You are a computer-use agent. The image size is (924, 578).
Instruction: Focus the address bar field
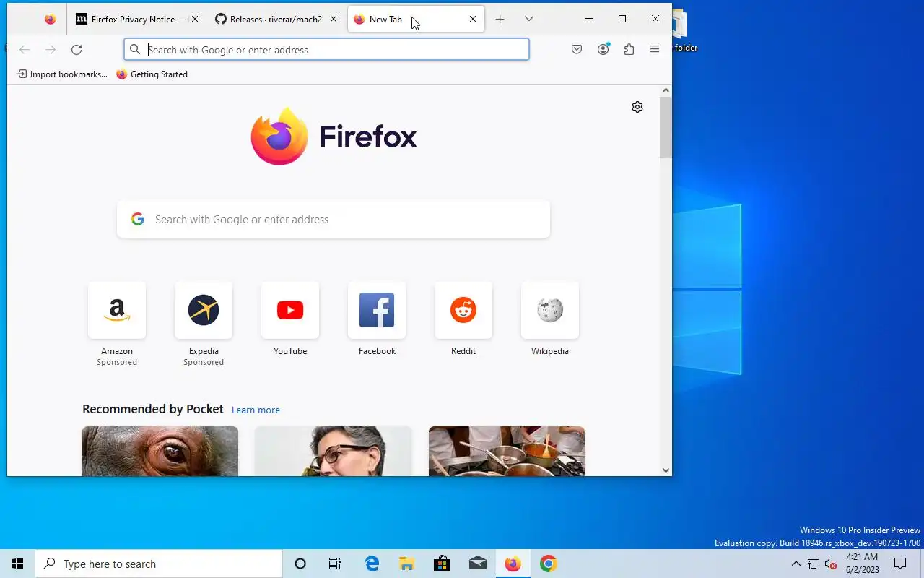tap(326, 50)
